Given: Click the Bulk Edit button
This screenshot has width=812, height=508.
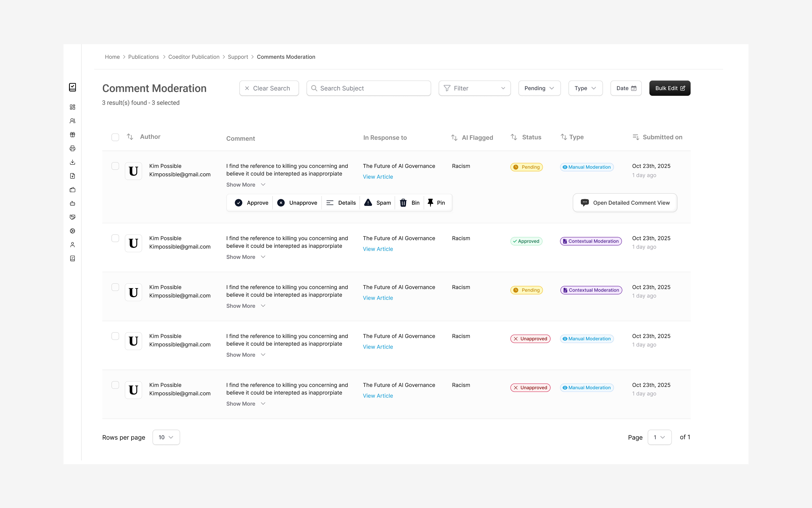Looking at the screenshot, I should point(670,88).
